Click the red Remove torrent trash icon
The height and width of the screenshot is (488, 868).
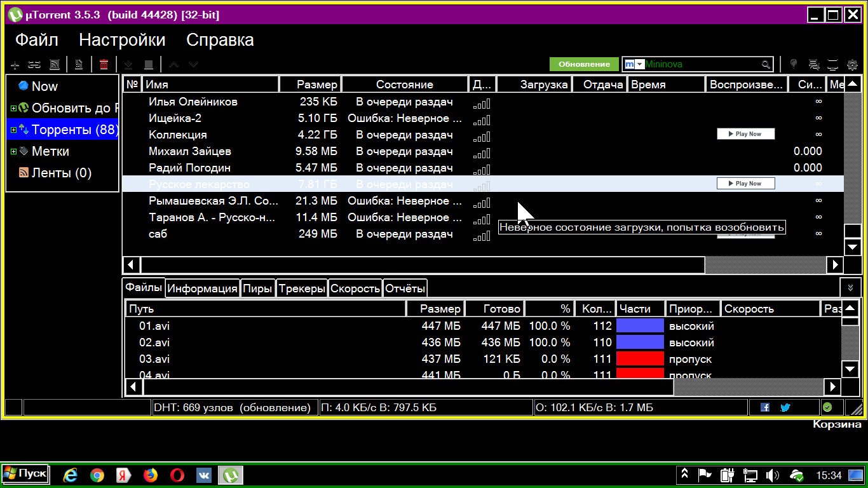104,64
